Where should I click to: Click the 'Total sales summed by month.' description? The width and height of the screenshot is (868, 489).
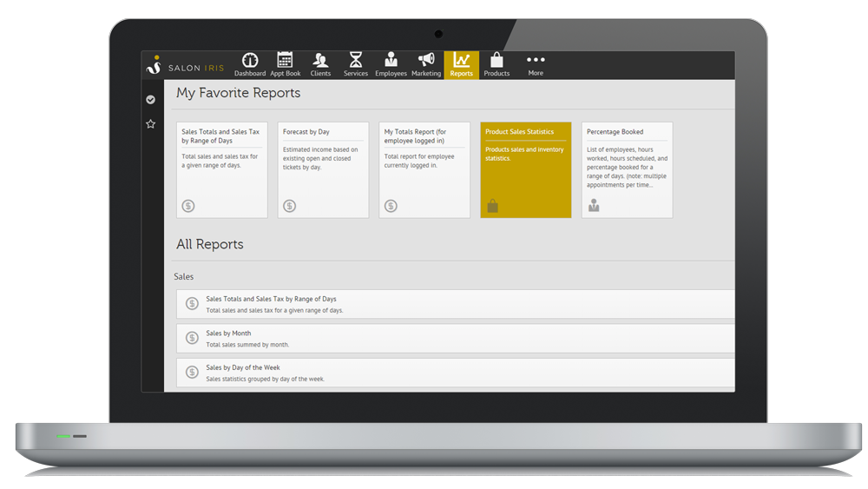(247, 345)
